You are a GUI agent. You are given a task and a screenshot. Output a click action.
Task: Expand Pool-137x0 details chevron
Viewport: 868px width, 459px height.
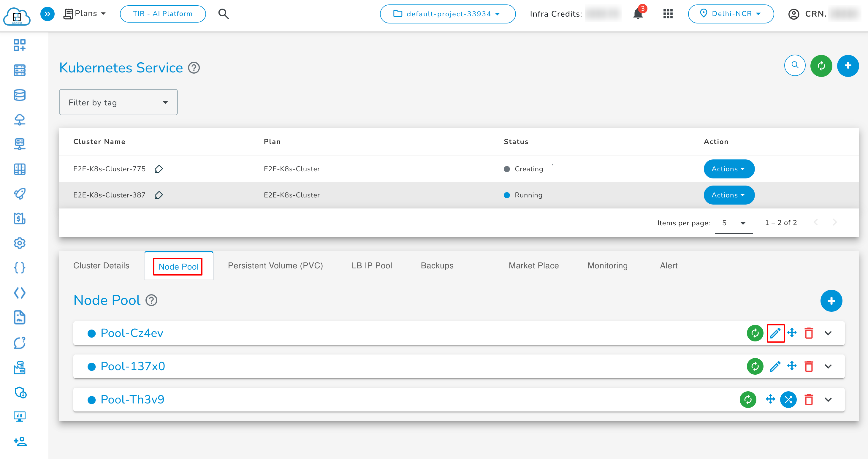[x=828, y=366]
